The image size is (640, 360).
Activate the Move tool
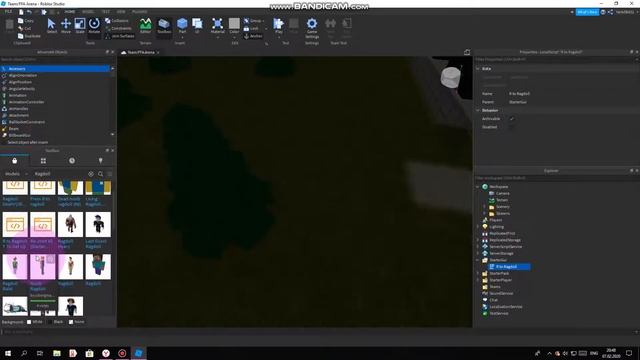point(66,25)
